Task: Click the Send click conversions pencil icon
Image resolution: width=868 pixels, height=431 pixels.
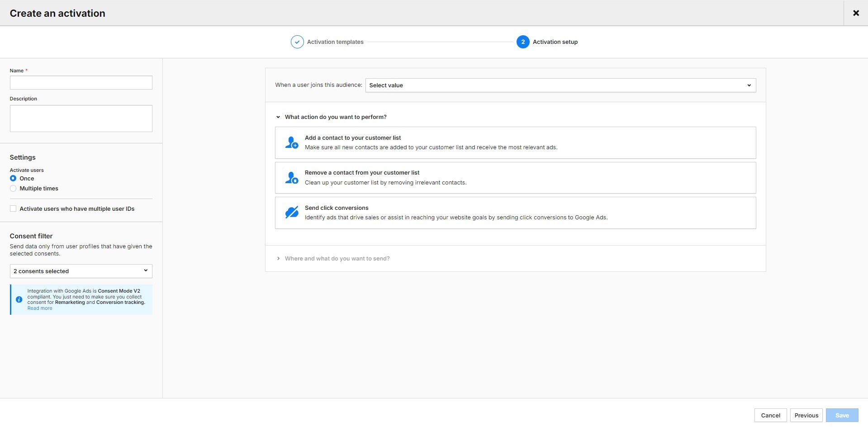Action: click(291, 213)
